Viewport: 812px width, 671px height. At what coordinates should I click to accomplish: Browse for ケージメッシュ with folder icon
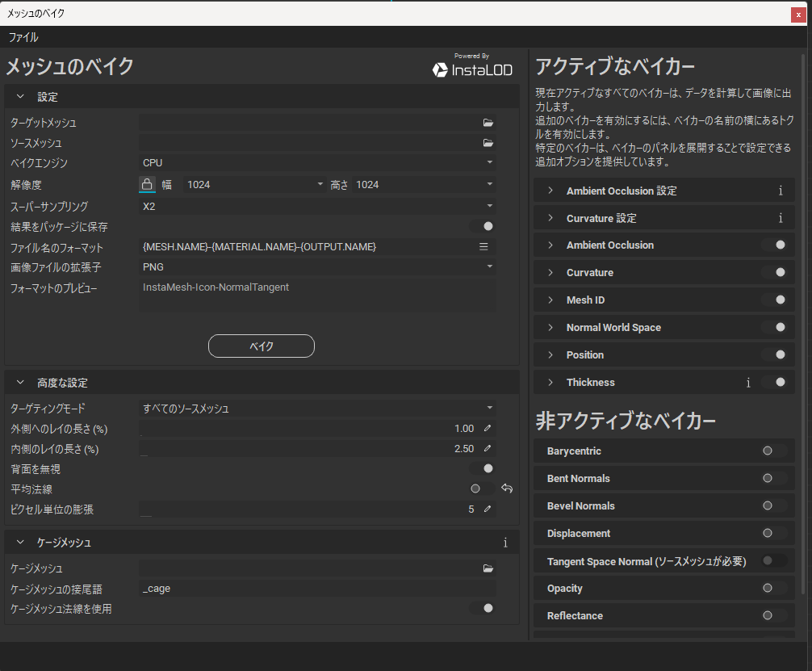488,568
